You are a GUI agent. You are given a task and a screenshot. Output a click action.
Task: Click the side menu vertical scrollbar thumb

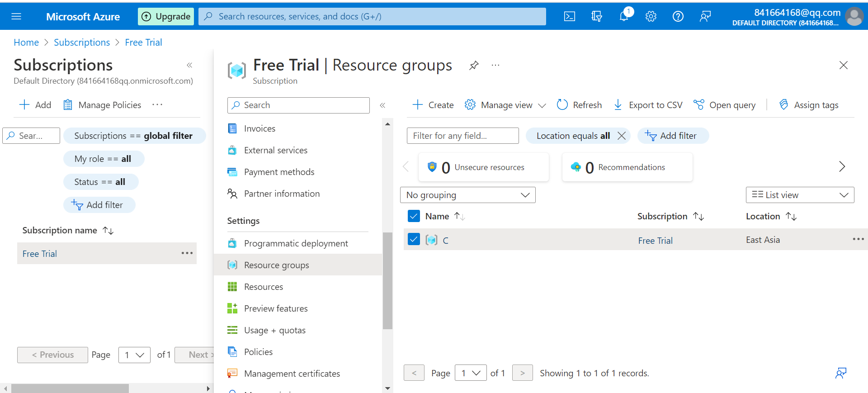[x=387, y=280]
